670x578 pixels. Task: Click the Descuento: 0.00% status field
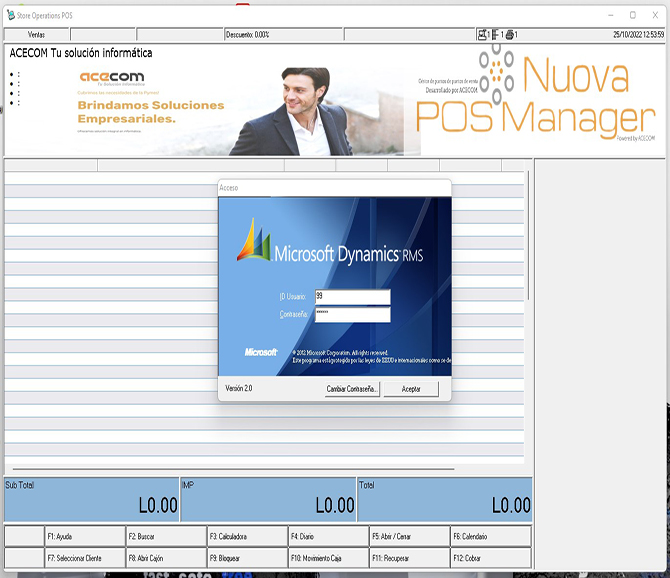(283, 35)
